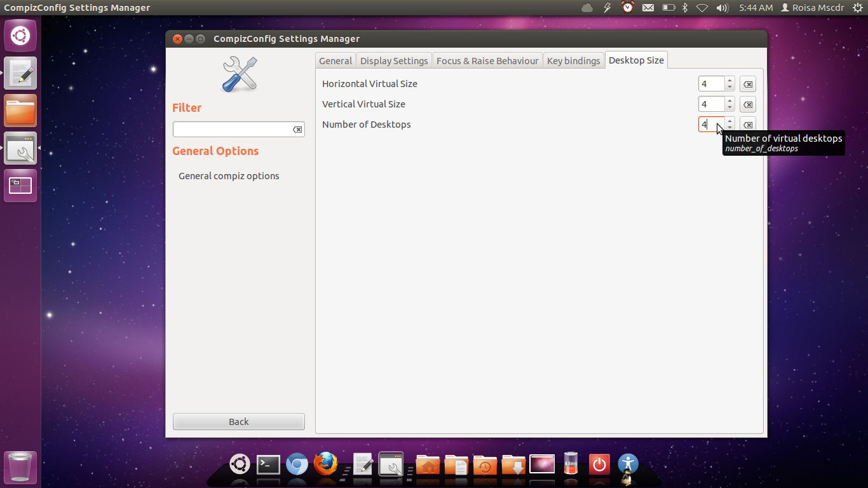Image resolution: width=868 pixels, height=488 pixels.
Task: Increase Number of Desktops with up arrow
Action: (729, 121)
